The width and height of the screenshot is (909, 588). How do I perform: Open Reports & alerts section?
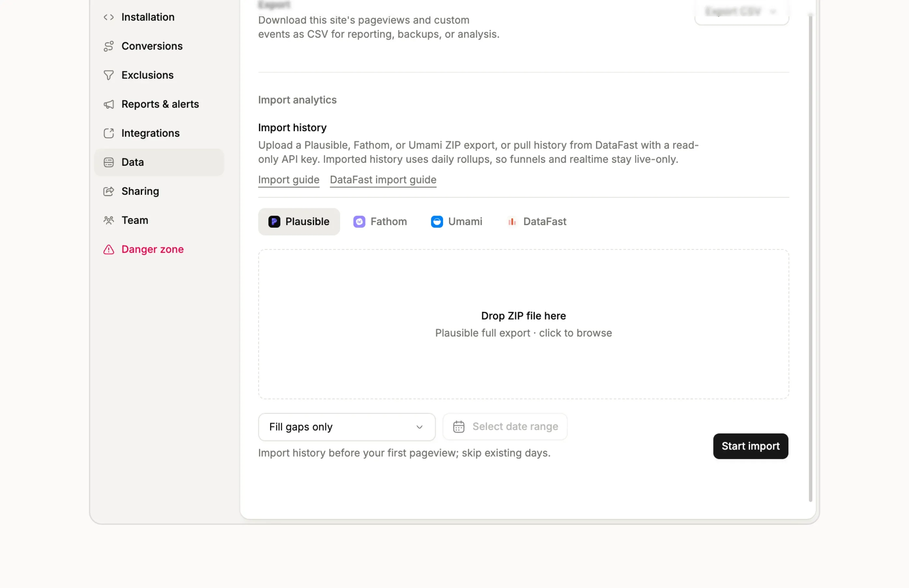[x=159, y=104]
